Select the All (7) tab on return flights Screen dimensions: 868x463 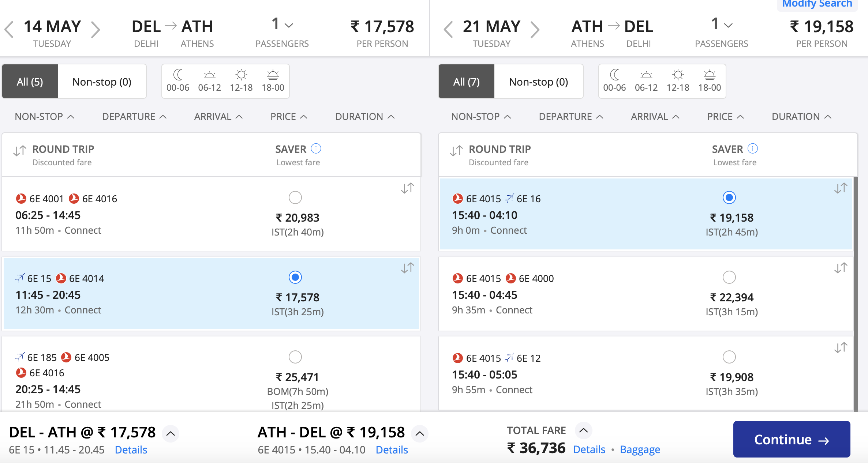click(465, 81)
